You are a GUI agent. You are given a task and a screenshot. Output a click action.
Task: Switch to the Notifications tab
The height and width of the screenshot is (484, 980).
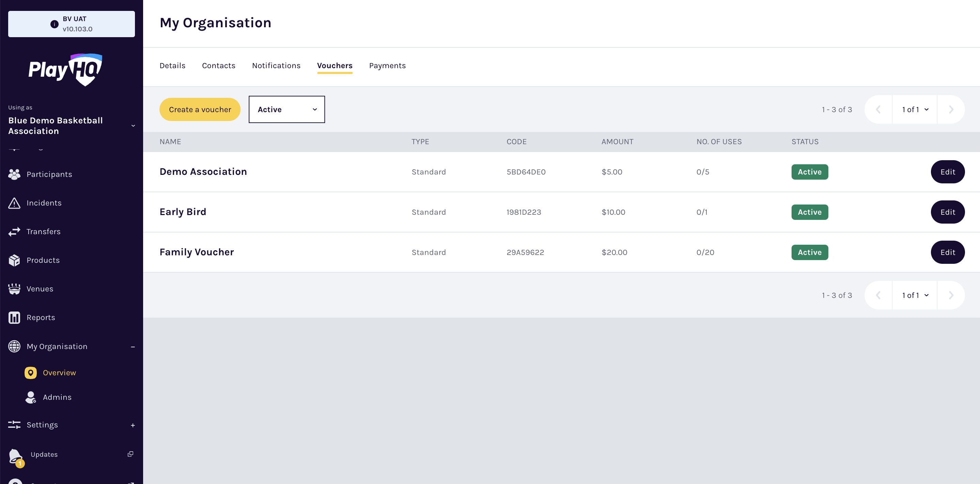click(276, 65)
